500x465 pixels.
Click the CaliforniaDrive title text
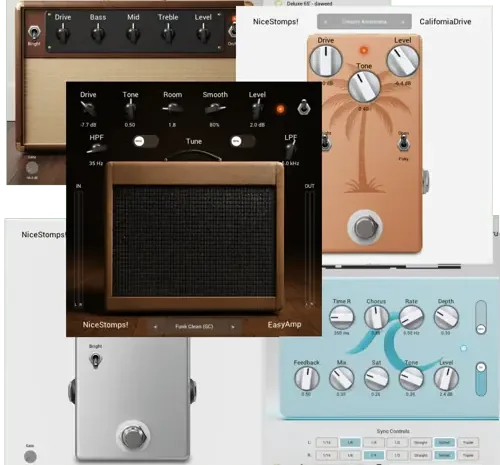tap(445, 22)
